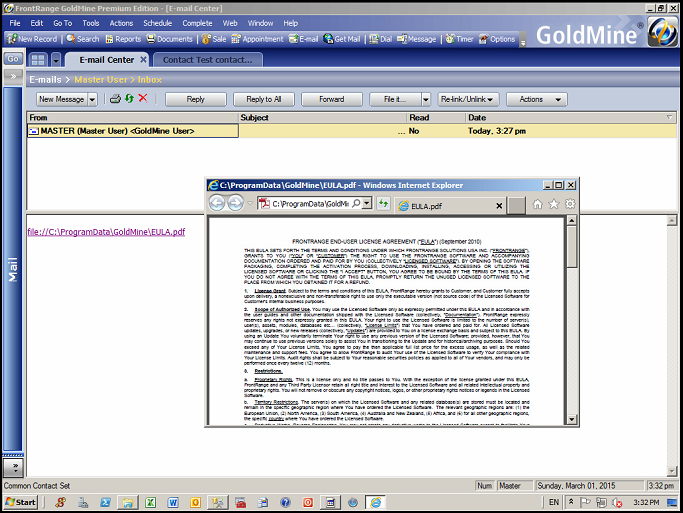The image size is (683, 513).
Task: Open Search from the GoldMine toolbar
Action: (x=83, y=39)
